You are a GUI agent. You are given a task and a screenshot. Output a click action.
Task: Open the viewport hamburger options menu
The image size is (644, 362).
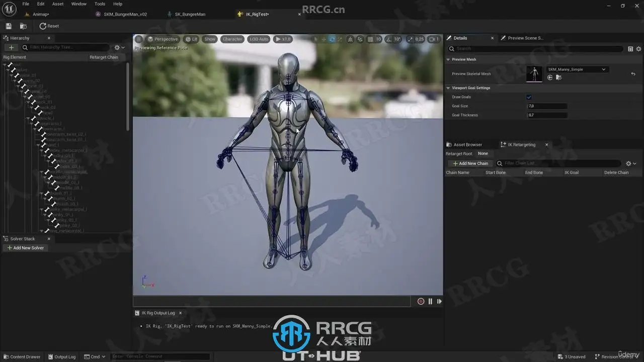coord(139,39)
